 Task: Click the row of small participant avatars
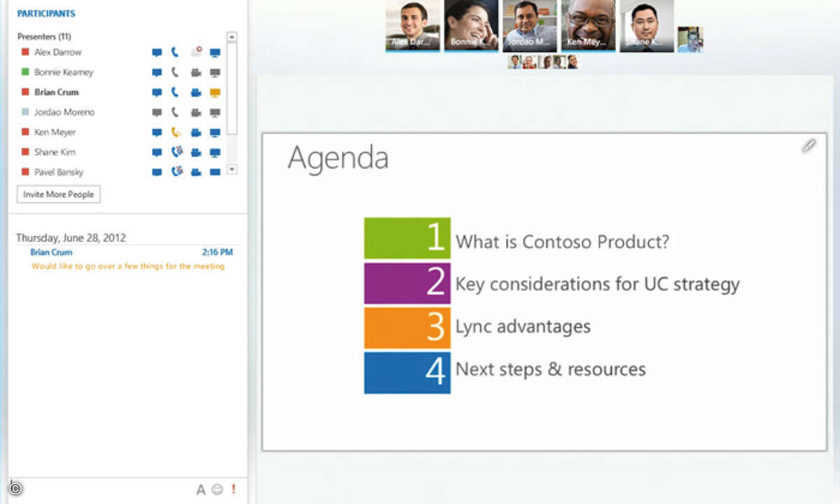(543, 62)
